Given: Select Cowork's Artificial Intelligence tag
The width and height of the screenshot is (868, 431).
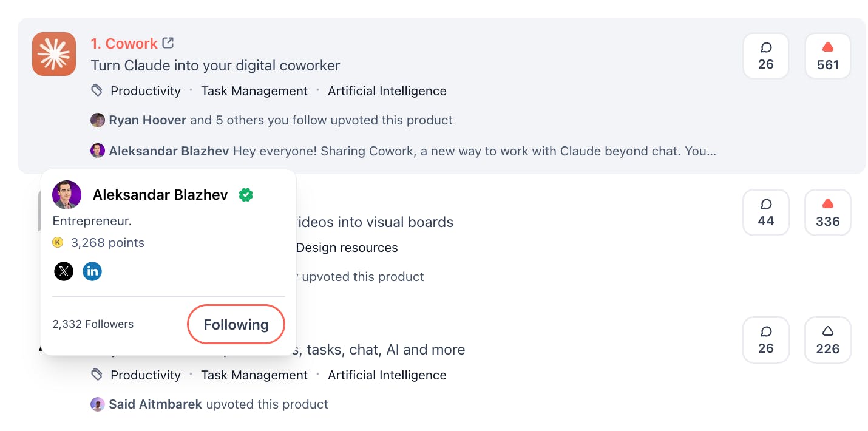Looking at the screenshot, I should point(387,91).
